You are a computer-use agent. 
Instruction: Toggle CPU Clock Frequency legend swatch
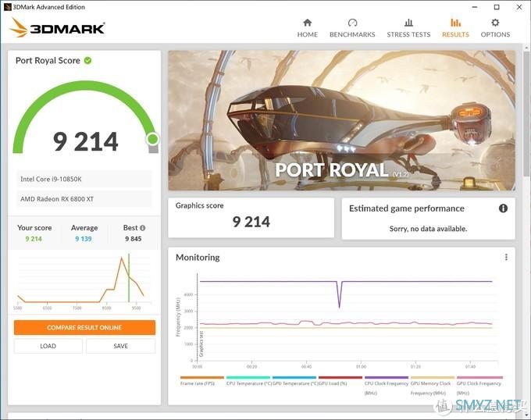(387, 377)
